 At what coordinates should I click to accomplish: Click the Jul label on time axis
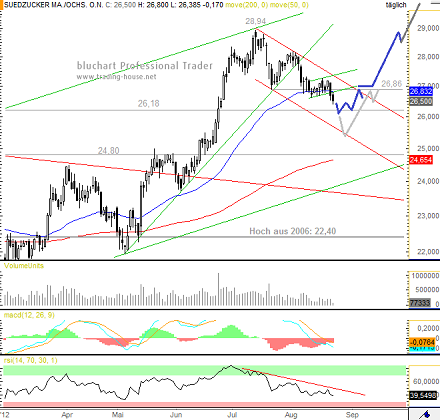tap(232, 415)
